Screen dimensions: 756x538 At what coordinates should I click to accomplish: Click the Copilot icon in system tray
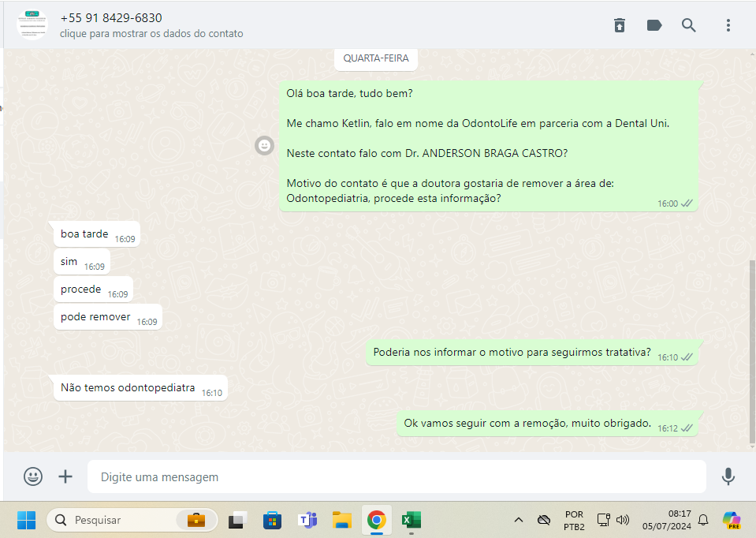tap(732, 520)
